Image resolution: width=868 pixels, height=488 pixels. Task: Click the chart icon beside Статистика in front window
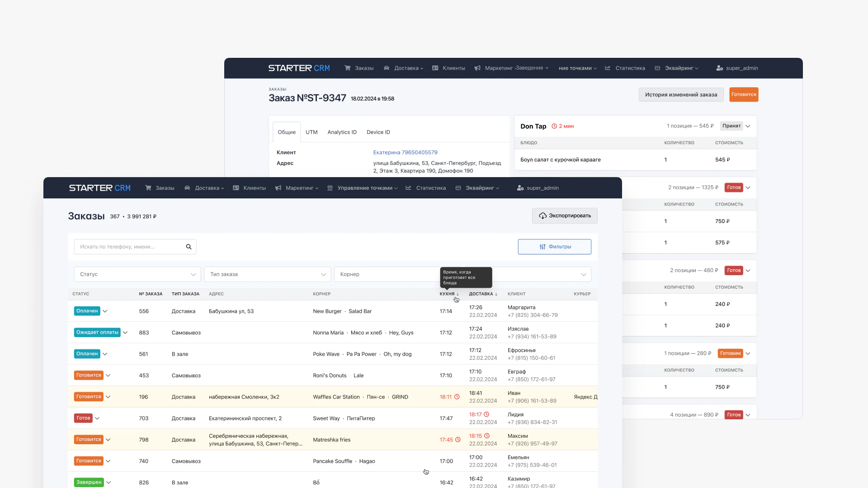tap(408, 188)
